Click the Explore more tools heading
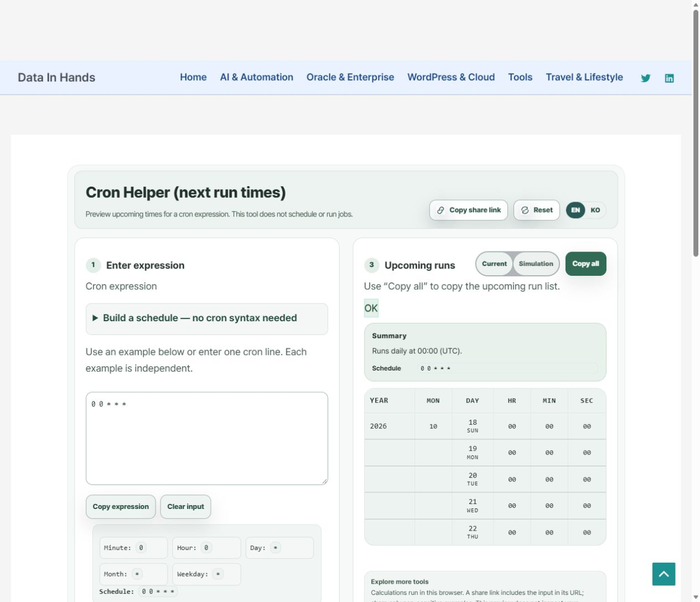Viewport: 700px width, 602px height. point(400,582)
